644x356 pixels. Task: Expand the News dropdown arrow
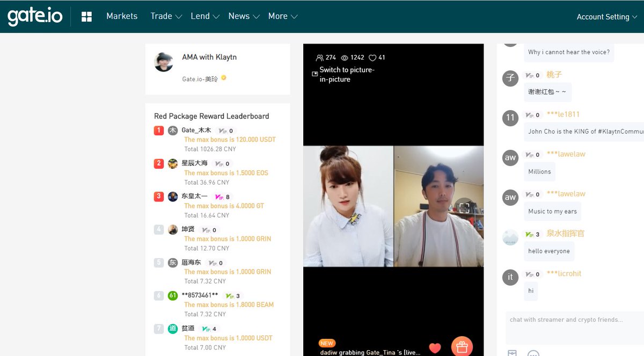[x=257, y=17]
